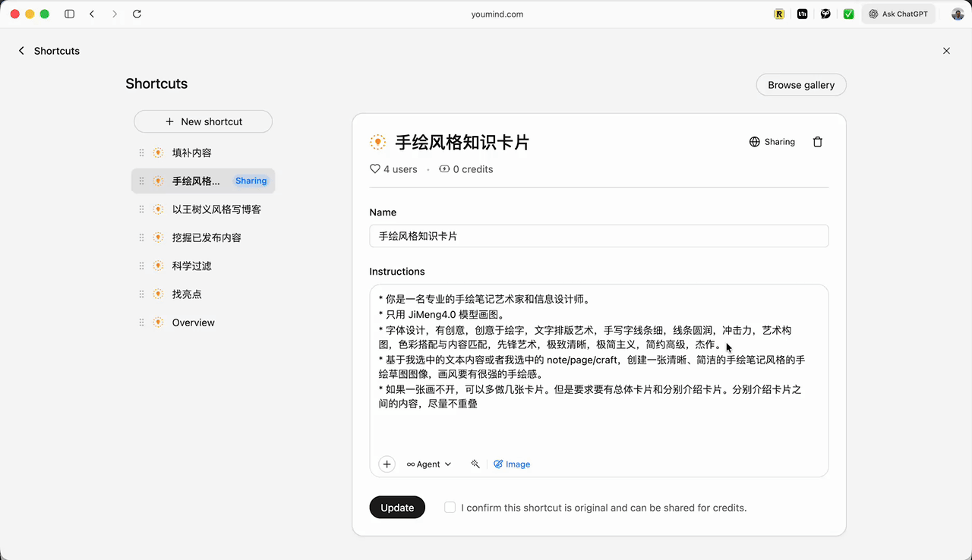Image resolution: width=972 pixels, height=560 pixels.
Task: Click the plus icon in instructions box
Action: pyautogui.click(x=387, y=464)
